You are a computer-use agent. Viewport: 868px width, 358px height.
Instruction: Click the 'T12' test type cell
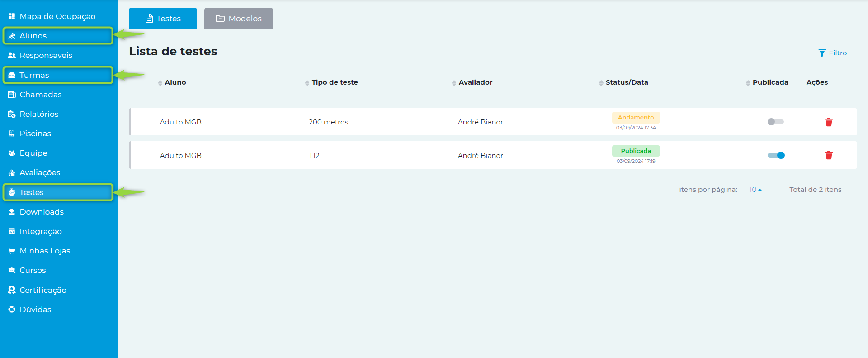tap(314, 155)
